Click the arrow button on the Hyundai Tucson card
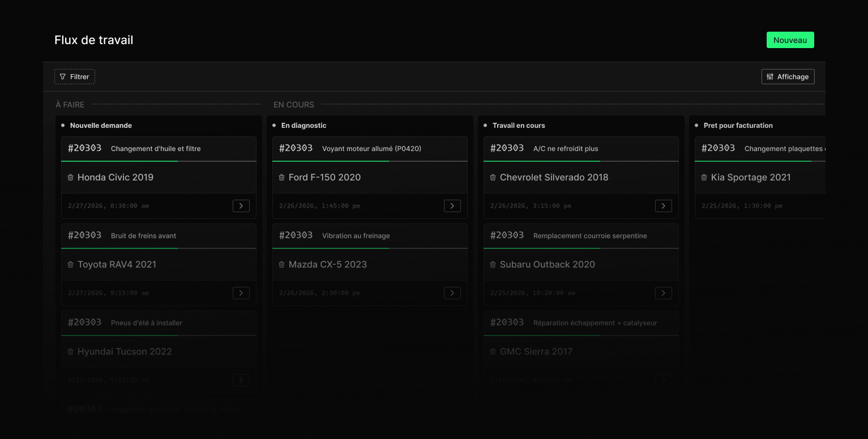Image resolution: width=868 pixels, height=439 pixels. (241, 380)
